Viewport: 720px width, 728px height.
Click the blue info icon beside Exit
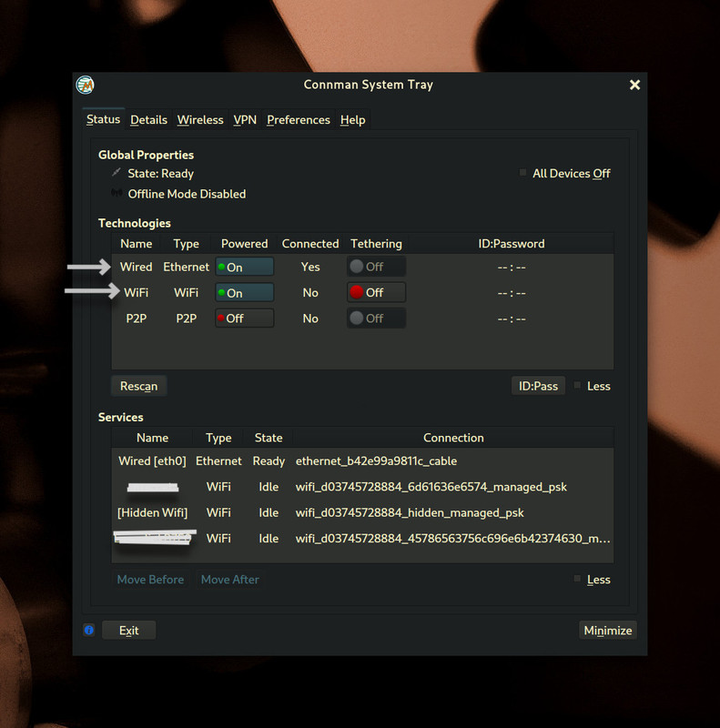point(88,630)
